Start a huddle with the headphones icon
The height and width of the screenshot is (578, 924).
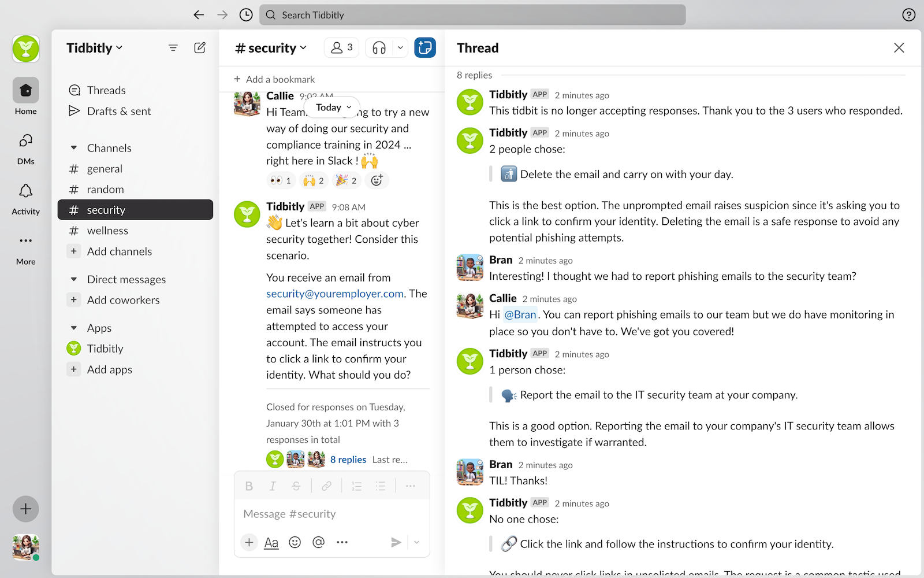[379, 48]
